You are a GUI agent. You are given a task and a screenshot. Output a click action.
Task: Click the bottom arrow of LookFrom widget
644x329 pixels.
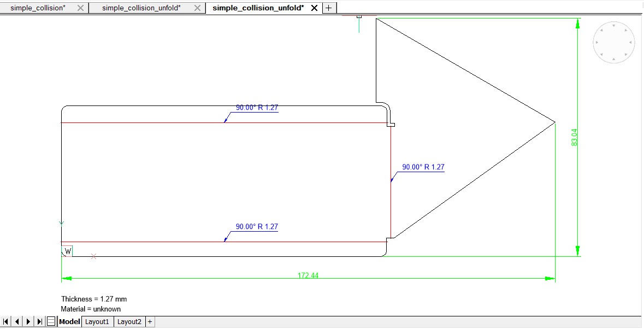click(614, 59)
